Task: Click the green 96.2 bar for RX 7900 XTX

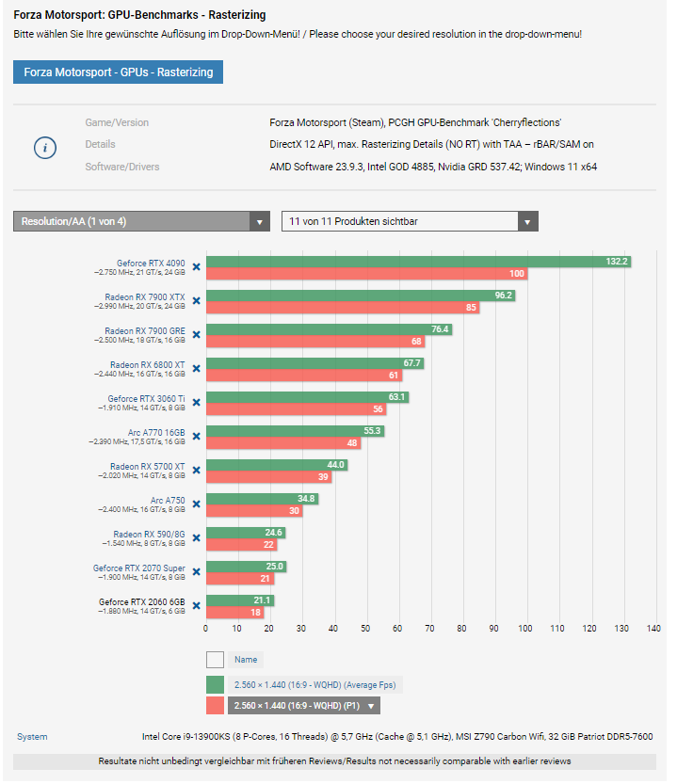Action: (361, 296)
